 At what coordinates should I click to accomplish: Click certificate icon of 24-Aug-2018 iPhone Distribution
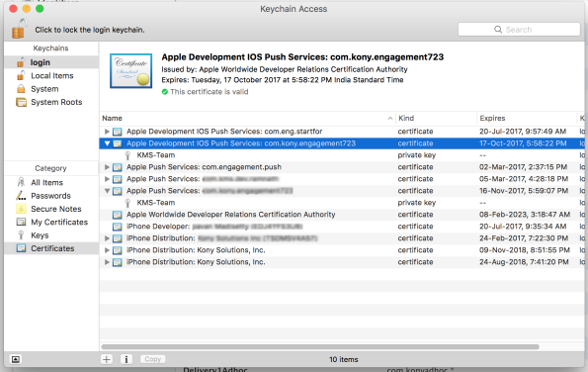coord(118,262)
